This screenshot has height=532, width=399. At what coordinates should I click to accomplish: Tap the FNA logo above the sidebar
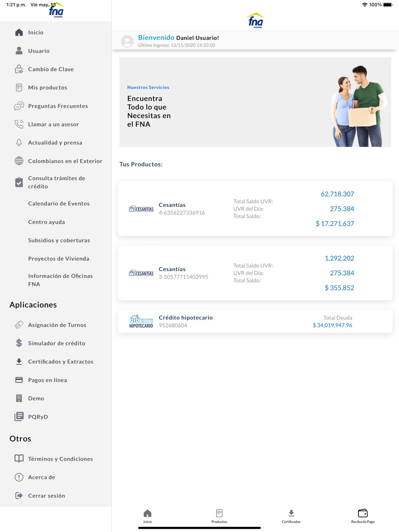pos(56,10)
